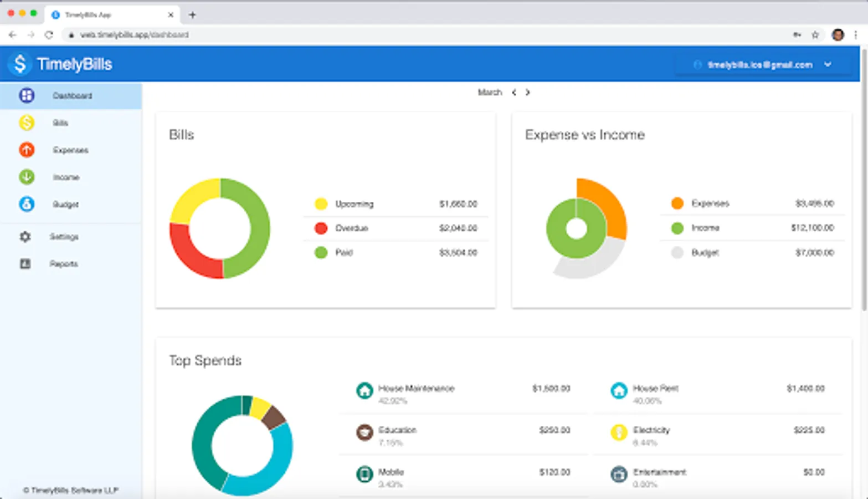Open Bills via yellow dollar icon
The height and width of the screenshot is (499, 868).
tap(27, 123)
